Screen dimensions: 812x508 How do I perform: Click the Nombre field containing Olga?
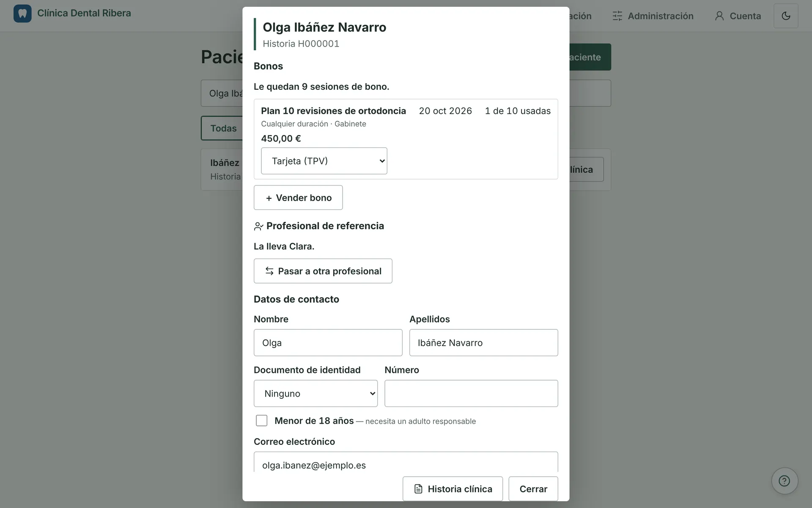click(328, 342)
